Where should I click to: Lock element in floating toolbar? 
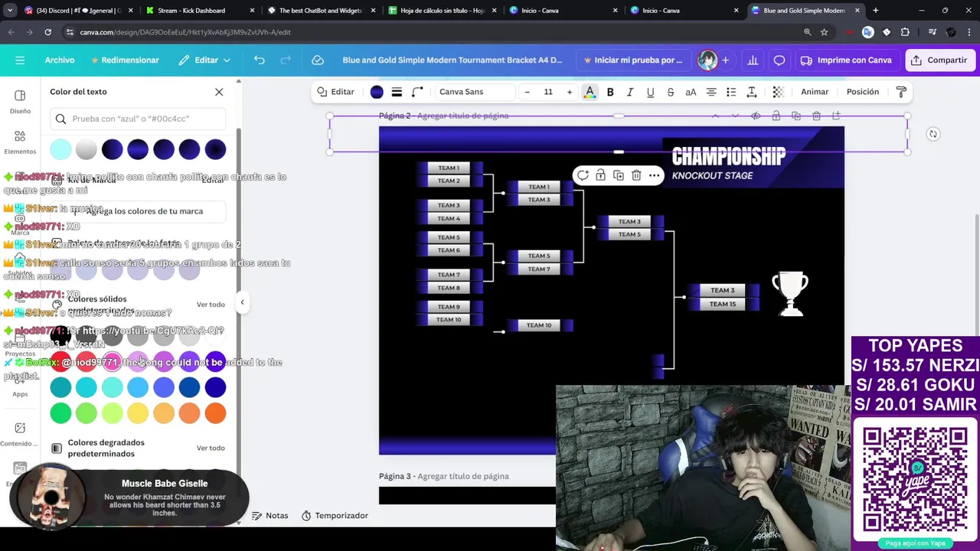pos(600,175)
